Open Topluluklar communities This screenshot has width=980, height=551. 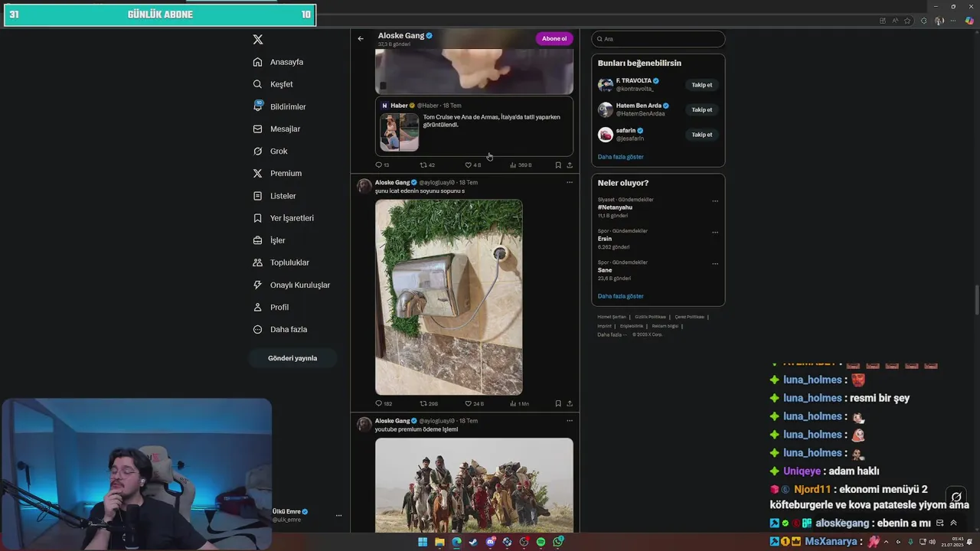pos(282,262)
